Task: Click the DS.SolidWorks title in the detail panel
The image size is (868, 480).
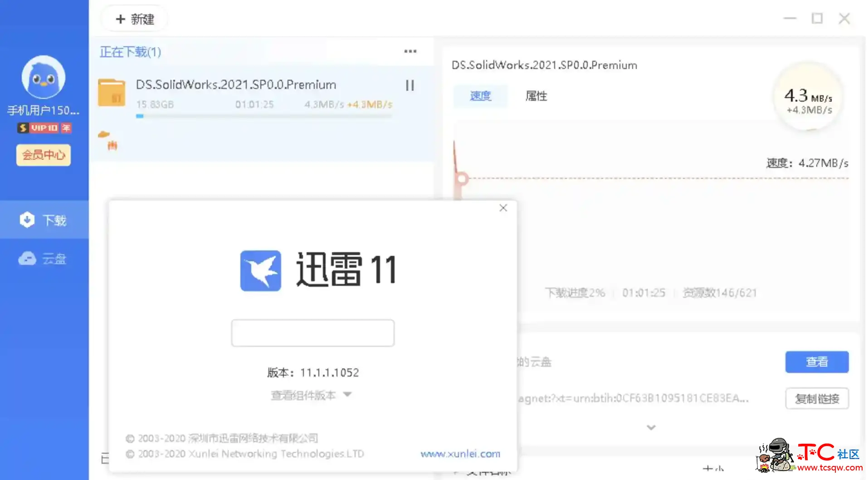Action: point(544,65)
